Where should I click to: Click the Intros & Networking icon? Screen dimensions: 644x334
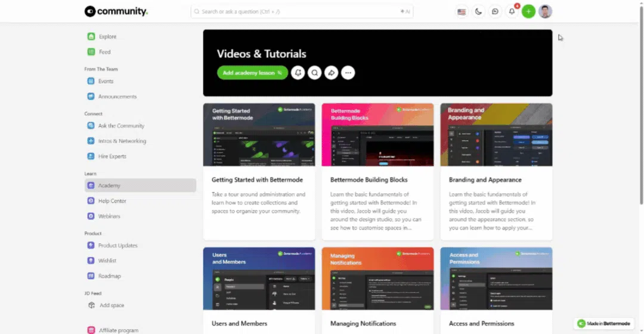91,141
